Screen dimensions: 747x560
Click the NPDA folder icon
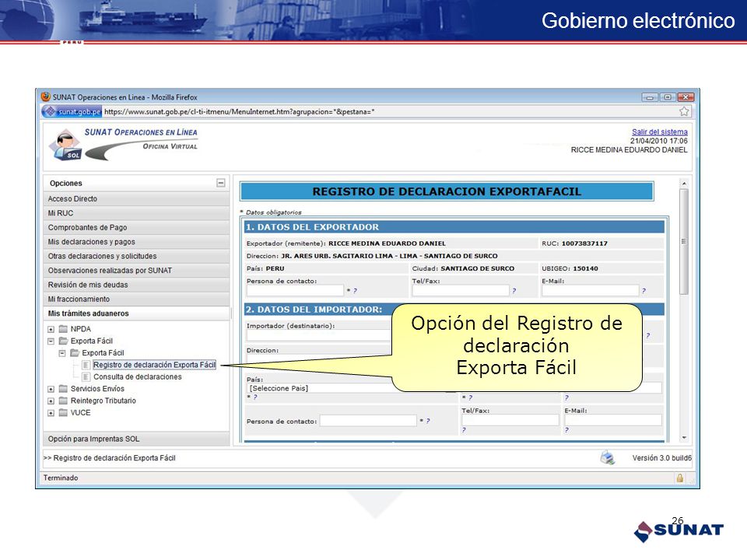[x=63, y=329]
